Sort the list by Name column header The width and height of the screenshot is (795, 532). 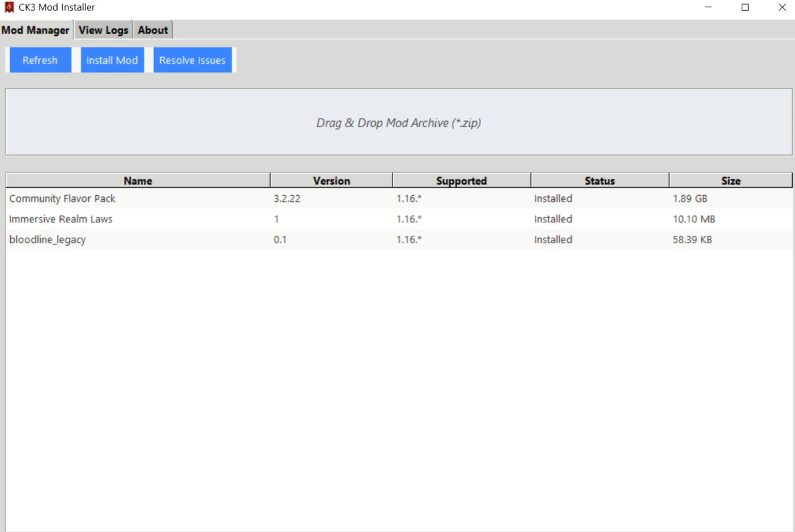pos(138,181)
